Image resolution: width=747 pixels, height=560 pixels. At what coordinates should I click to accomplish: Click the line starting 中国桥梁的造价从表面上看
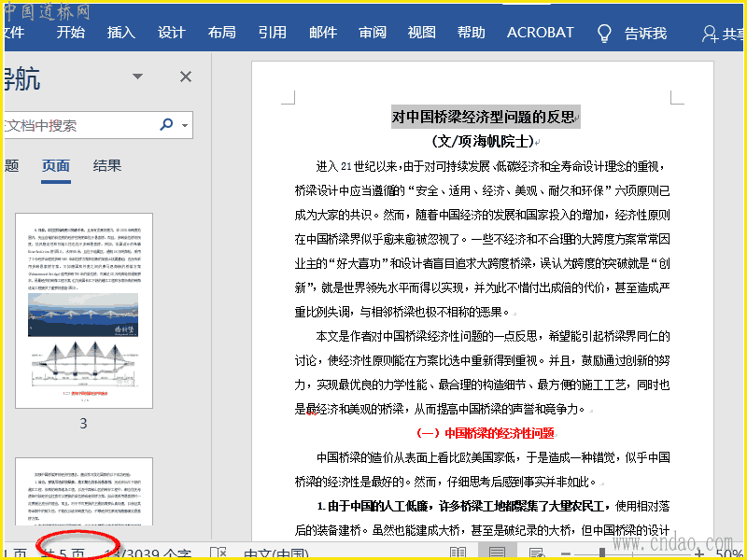494,457
